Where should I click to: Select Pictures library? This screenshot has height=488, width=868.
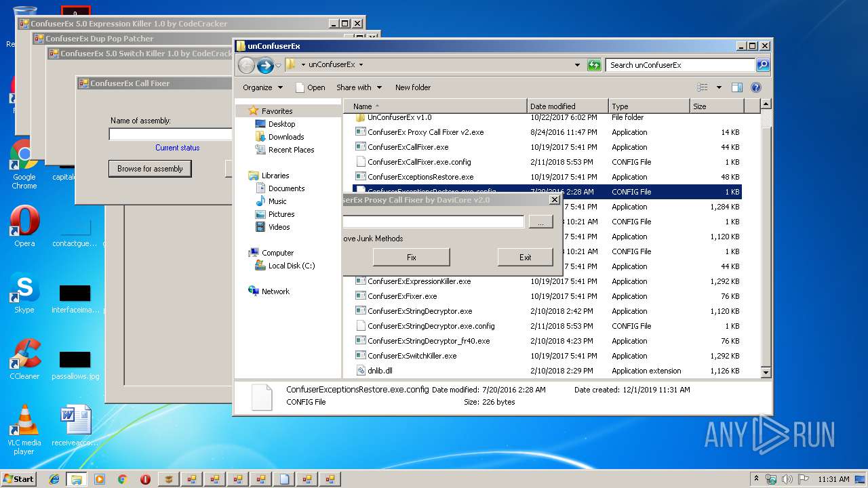click(x=281, y=214)
